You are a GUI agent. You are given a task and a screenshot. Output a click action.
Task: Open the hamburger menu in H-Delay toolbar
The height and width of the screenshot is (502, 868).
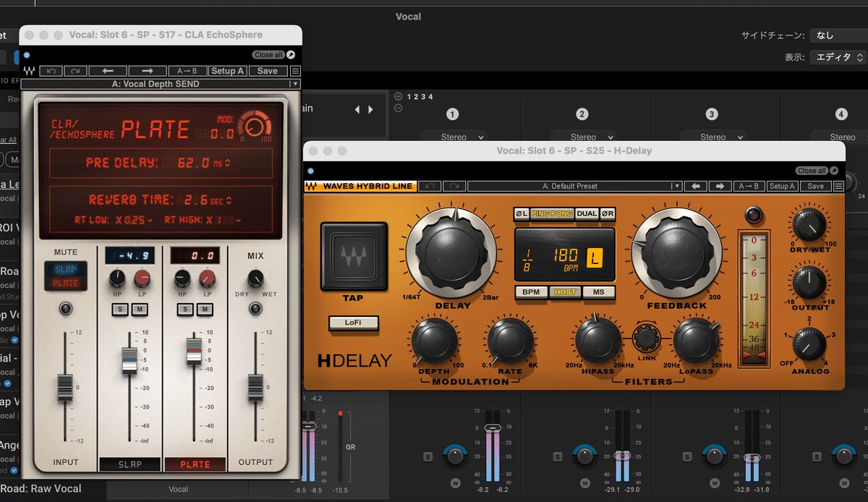click(x=838, y=186)
